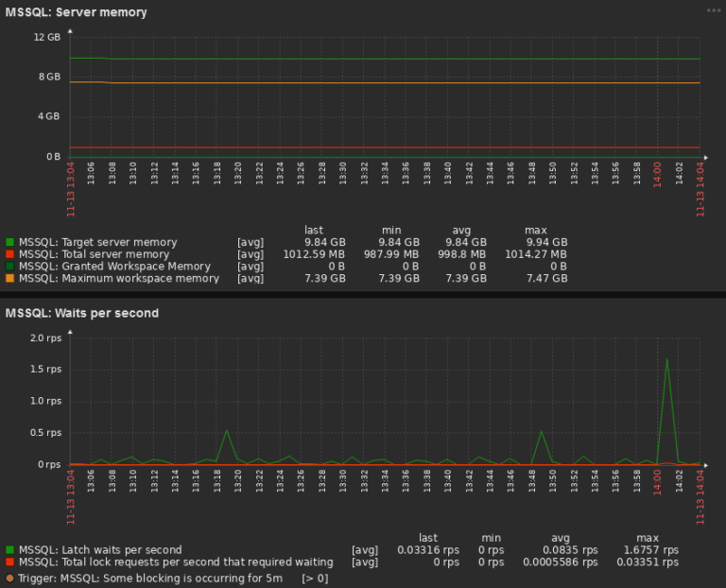This screenshot has height=588, width=726.
Task: Click the latch waits peak near 13:49
Action: [542, 432]
